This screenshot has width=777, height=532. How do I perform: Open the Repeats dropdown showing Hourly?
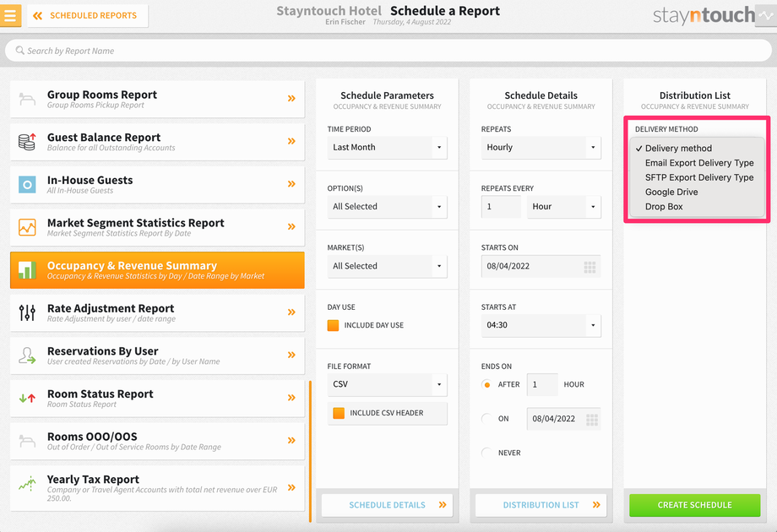pos(541,148)
